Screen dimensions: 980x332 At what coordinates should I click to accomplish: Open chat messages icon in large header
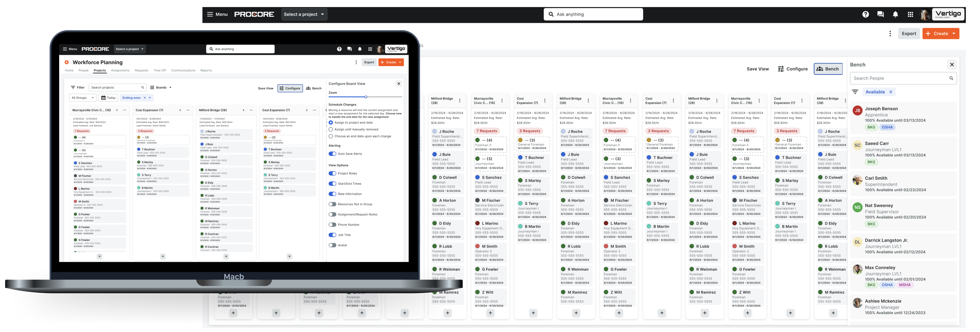point(880,15)
